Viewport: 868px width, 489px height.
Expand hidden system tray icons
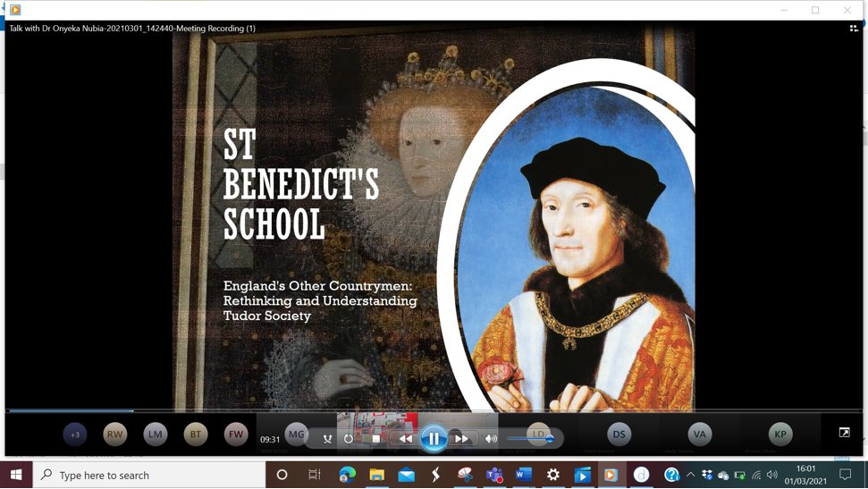tap(690, 475)
